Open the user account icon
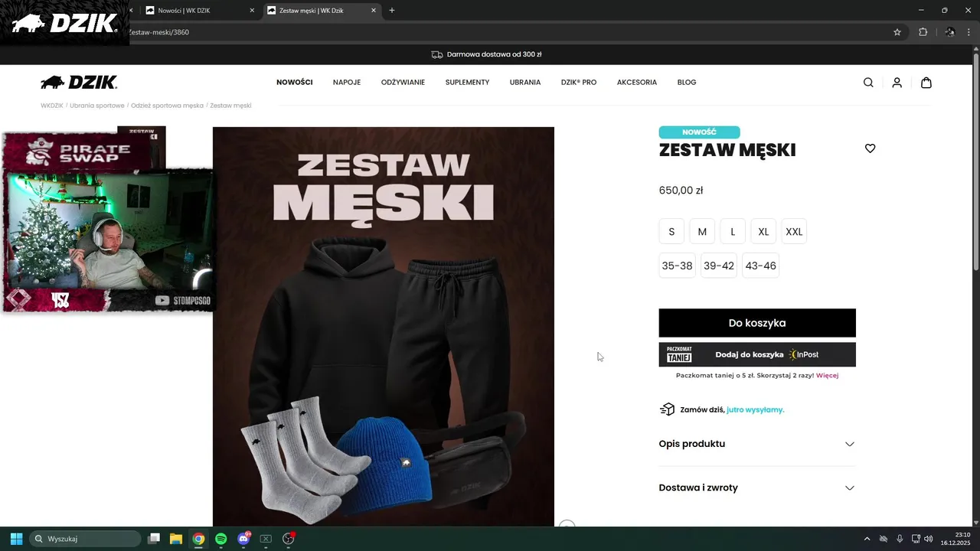The height and width of the screenshot is (551, 980). (x=897, y=83)
